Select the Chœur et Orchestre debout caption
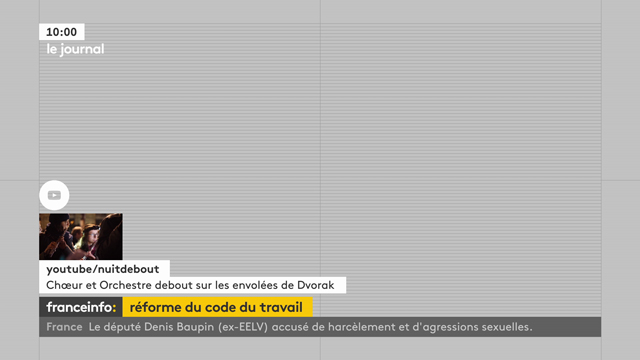This screenshot has width=640, height=360. 190,285
